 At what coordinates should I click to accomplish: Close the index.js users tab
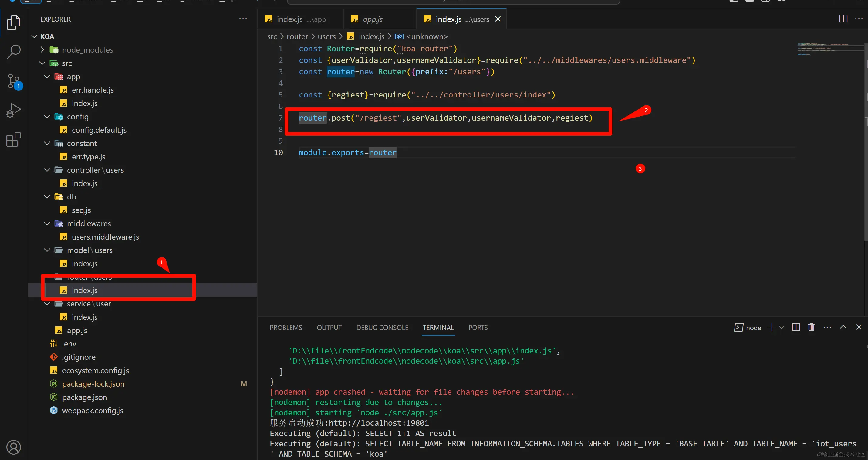[x=498, y=19]
